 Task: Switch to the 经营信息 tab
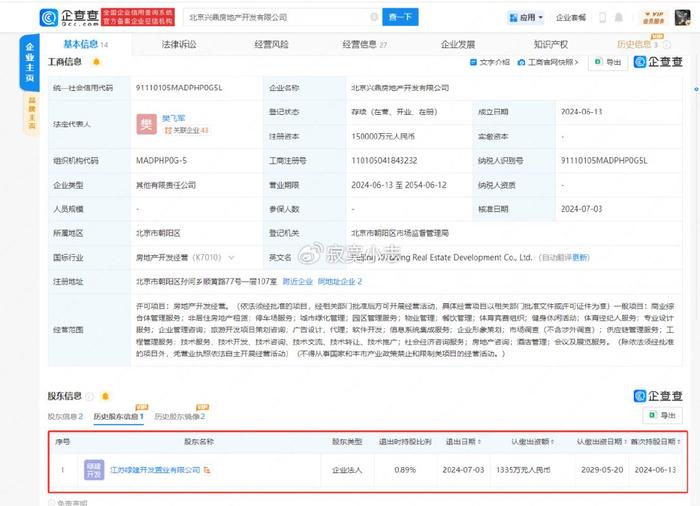pos(364,44)
